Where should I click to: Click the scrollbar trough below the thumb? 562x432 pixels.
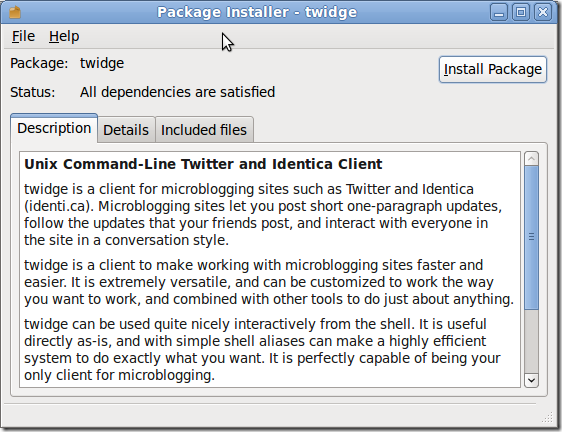click(x=531, y=341)
